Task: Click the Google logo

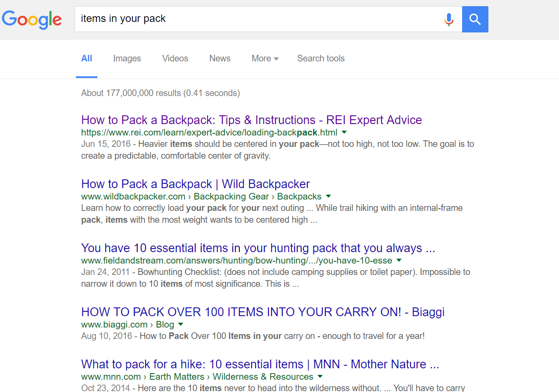Action: pos(32,19)
